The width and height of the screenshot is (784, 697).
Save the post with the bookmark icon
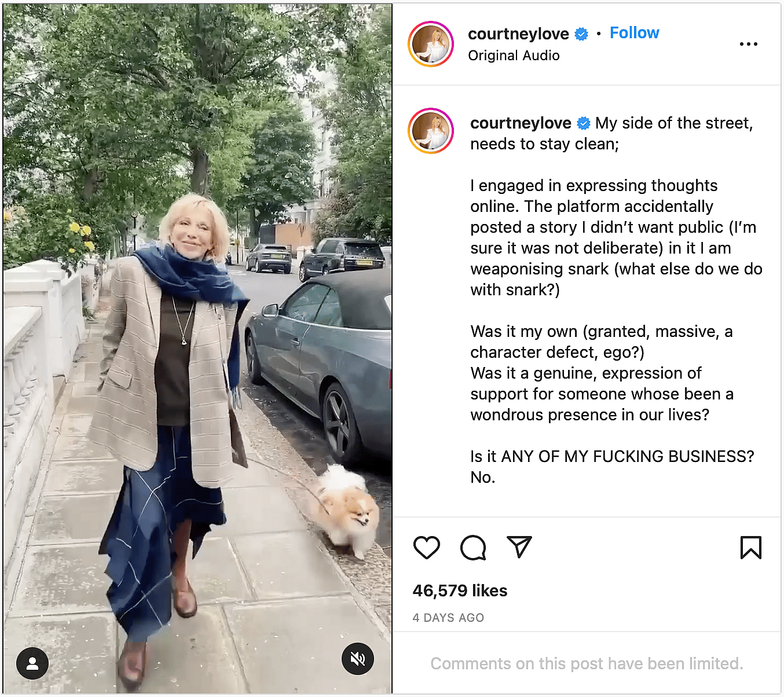pyautogui.click(x=750, y=548)
